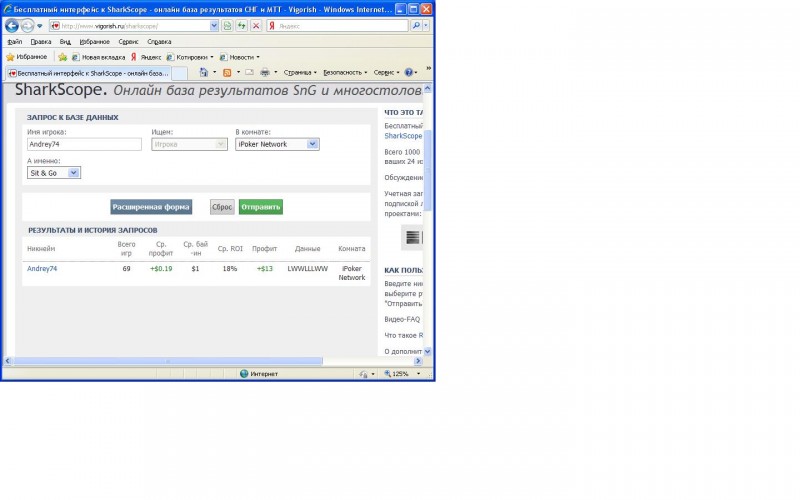Click the Расширенная форма button
Screen dimensions: 800x500
click(x=151, y=207)
